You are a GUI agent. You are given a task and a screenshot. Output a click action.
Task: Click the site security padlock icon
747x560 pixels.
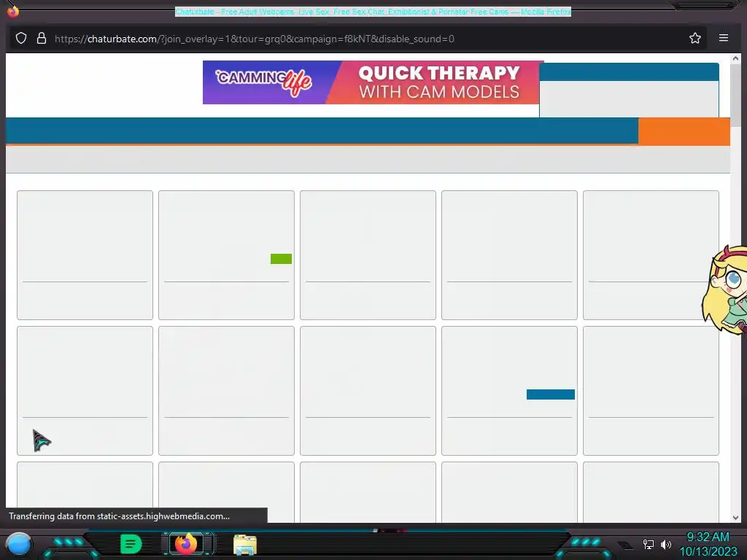click(x=42, y=39)
